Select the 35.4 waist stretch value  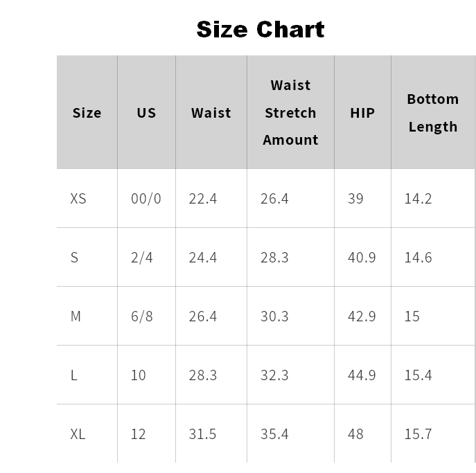(x=274, y=434)
